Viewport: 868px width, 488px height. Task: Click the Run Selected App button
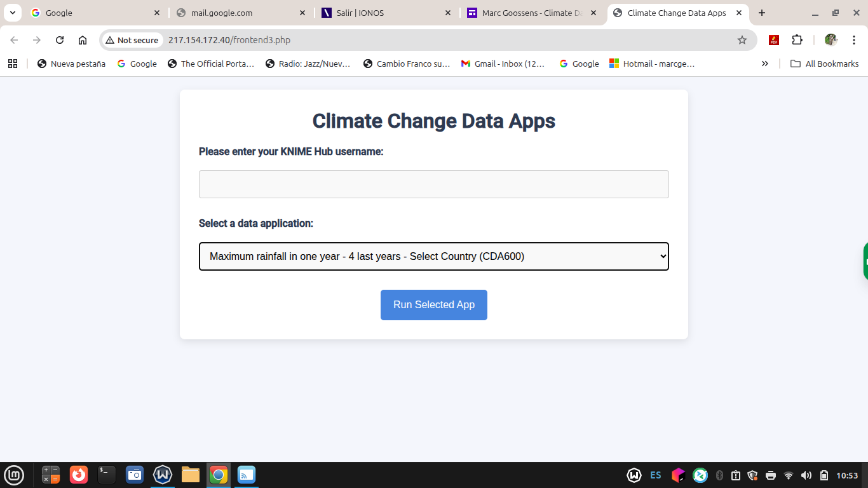pyautogui.click(x=433, y=305)
